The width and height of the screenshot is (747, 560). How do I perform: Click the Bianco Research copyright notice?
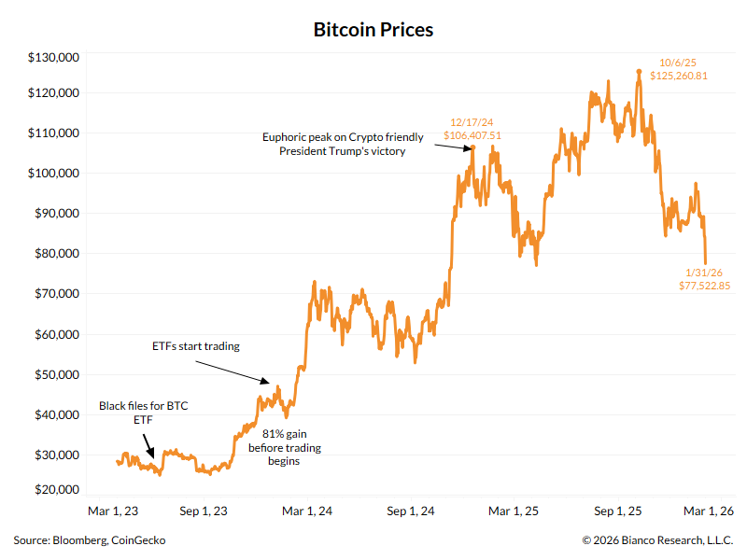(x=657, y=540)
